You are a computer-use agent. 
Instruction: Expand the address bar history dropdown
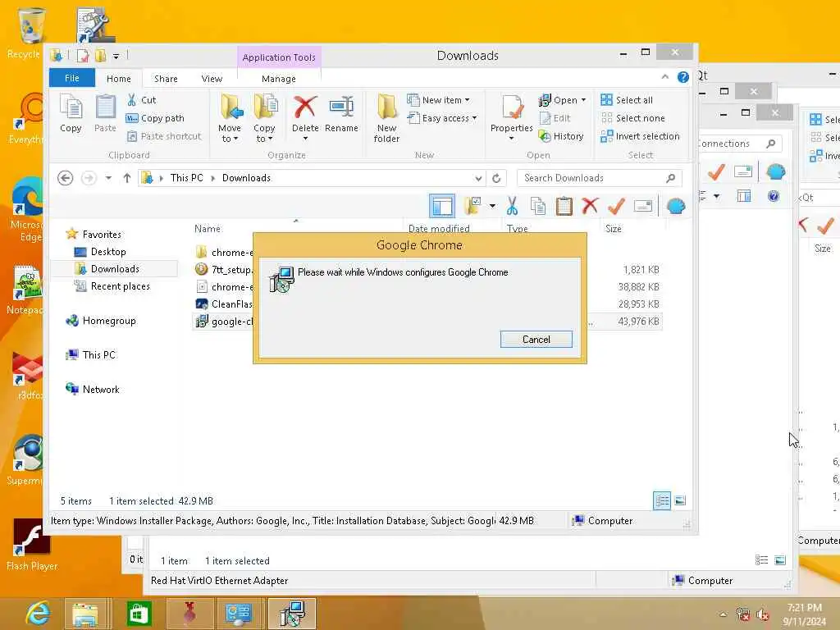(478, 178)
